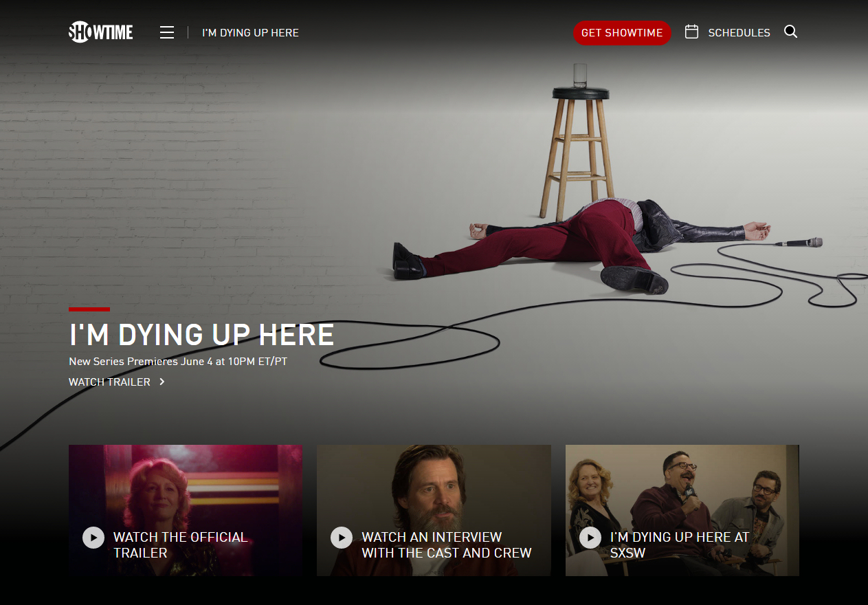Play the cast and crew interview
868x605 pixels.
[x=342, y=538]
